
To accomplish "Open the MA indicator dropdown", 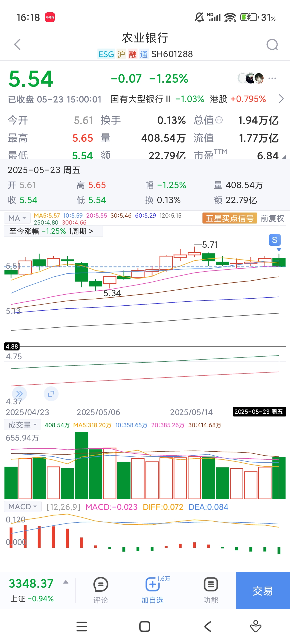I will 17,218.
